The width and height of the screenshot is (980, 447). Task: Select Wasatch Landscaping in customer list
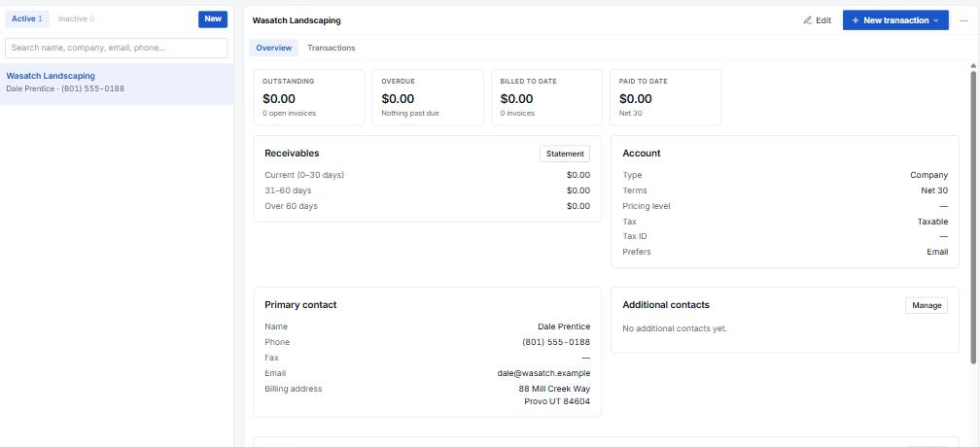(117, 82)
